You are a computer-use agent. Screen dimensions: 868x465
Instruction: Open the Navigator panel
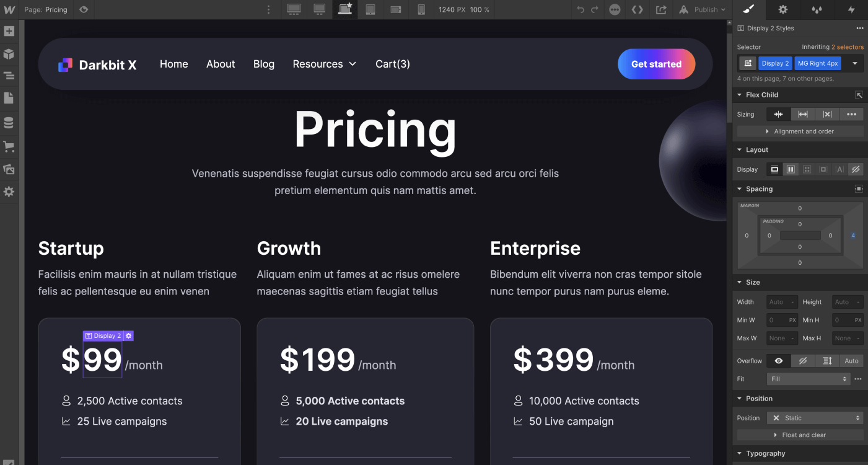(9, 76)
